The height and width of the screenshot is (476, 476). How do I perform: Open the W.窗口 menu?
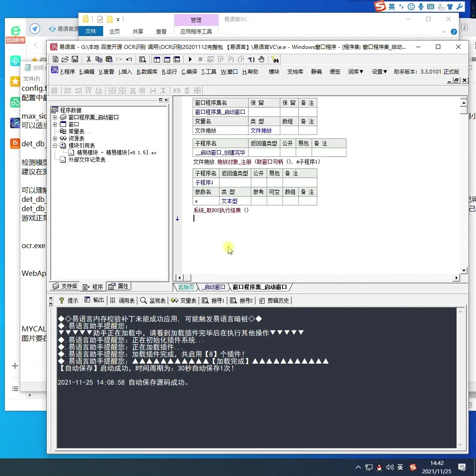click(x=229, y=72)
